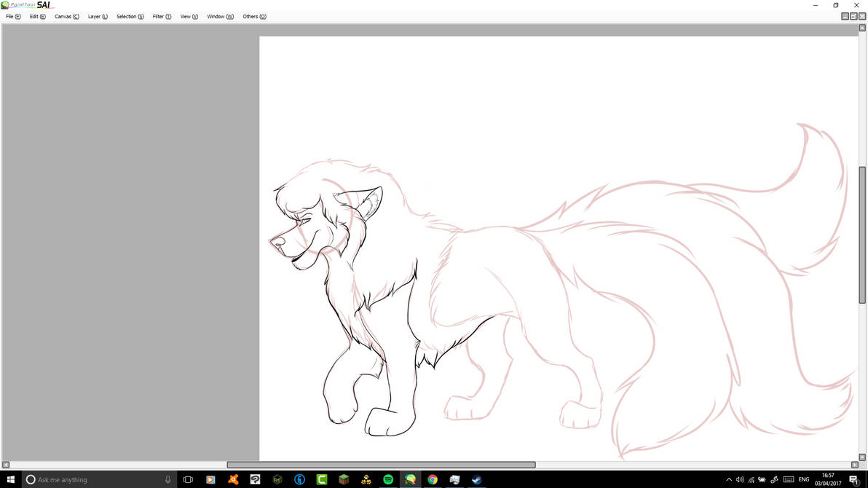Screen dimensions: 868x488
Task: Open the volume control tray icon
Action: [740, 480]
